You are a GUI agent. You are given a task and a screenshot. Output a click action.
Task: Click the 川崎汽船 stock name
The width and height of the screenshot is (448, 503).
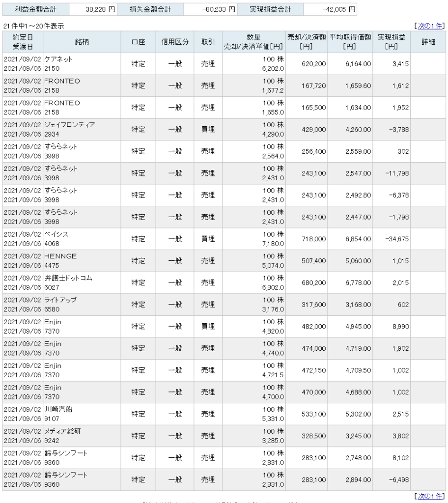[x=58, y=409]
